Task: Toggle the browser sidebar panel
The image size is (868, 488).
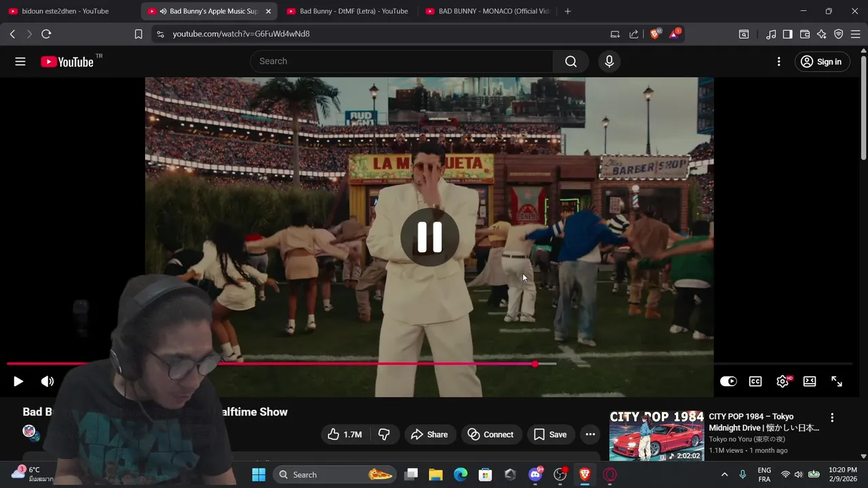Action: (x=787, y=34)
